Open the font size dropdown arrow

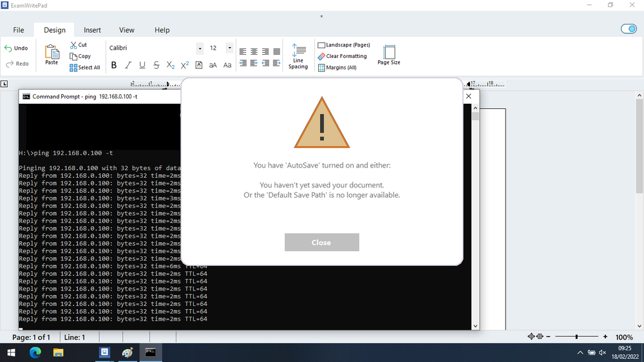230,48
